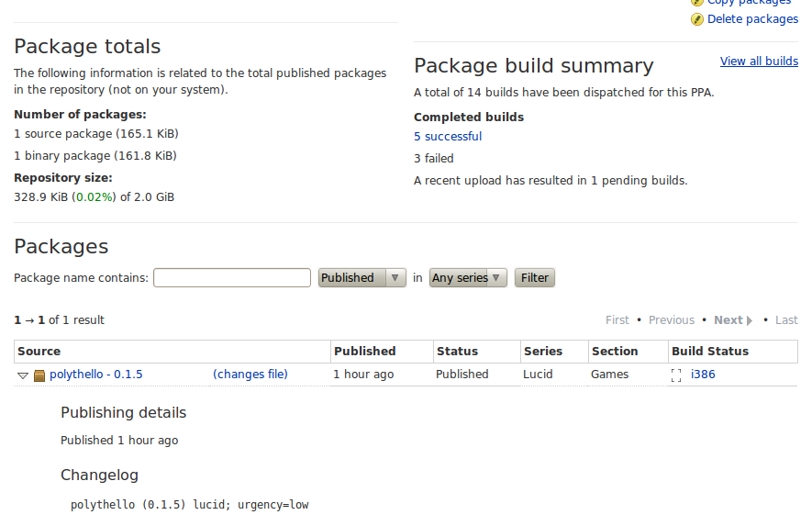
Task: Open the i386 build link
Action: click(x=703, y=375)
